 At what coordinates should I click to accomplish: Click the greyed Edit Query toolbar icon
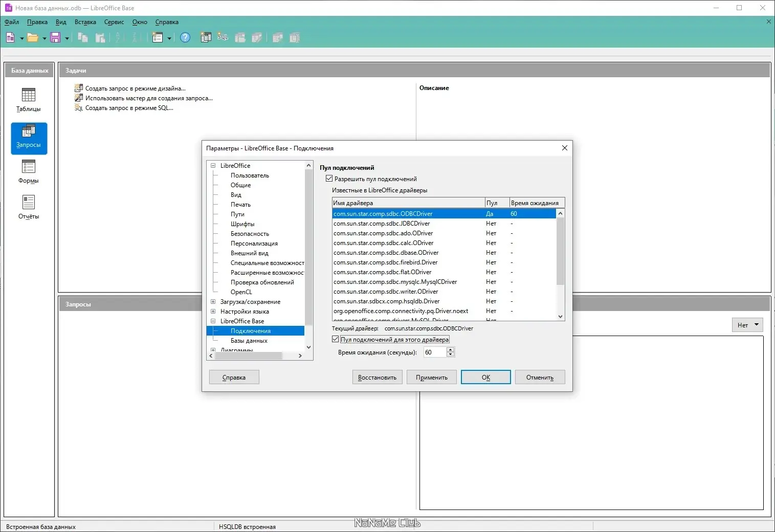(x=257, y=37)
